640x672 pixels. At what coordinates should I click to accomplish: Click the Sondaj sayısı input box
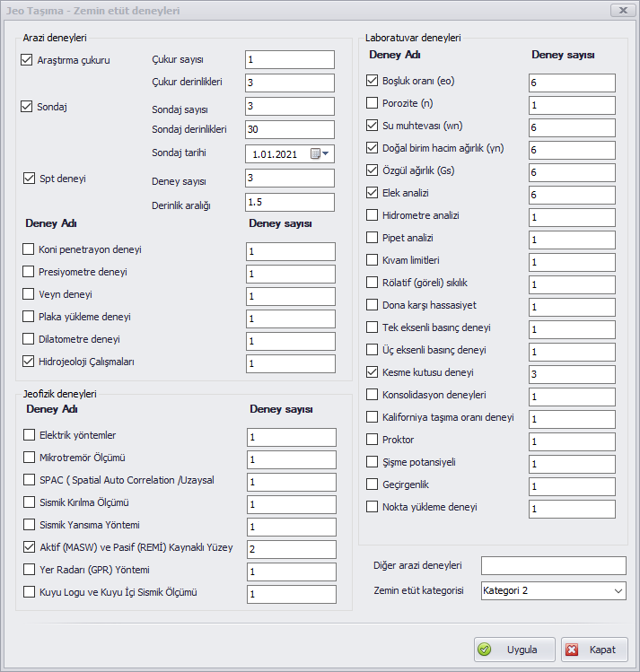[290, 106]
